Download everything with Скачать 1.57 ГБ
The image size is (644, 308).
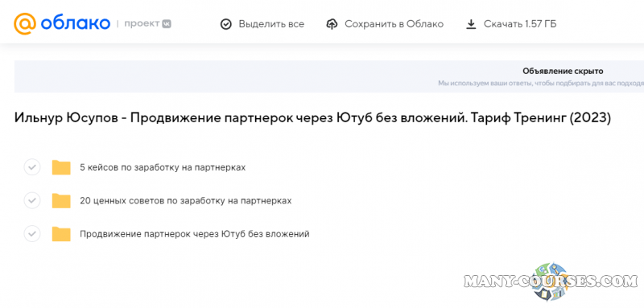[511, 24]
